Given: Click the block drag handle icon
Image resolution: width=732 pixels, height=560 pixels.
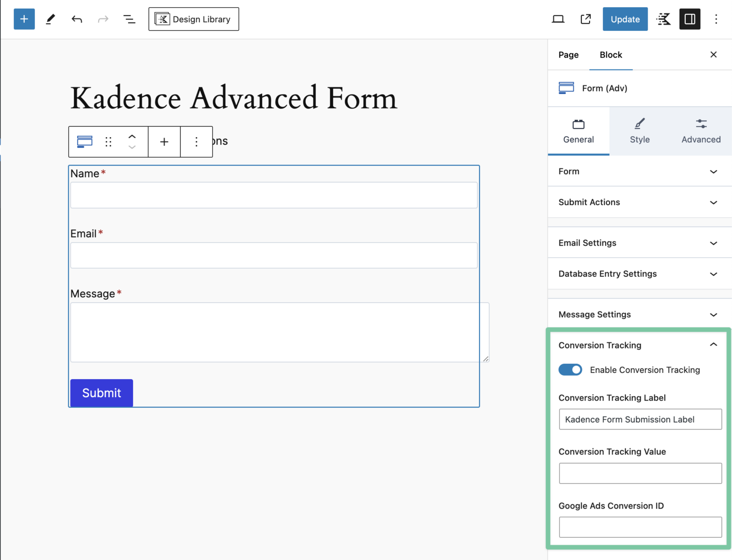Looking at the screenshot, I should click(x=109, y=141).
